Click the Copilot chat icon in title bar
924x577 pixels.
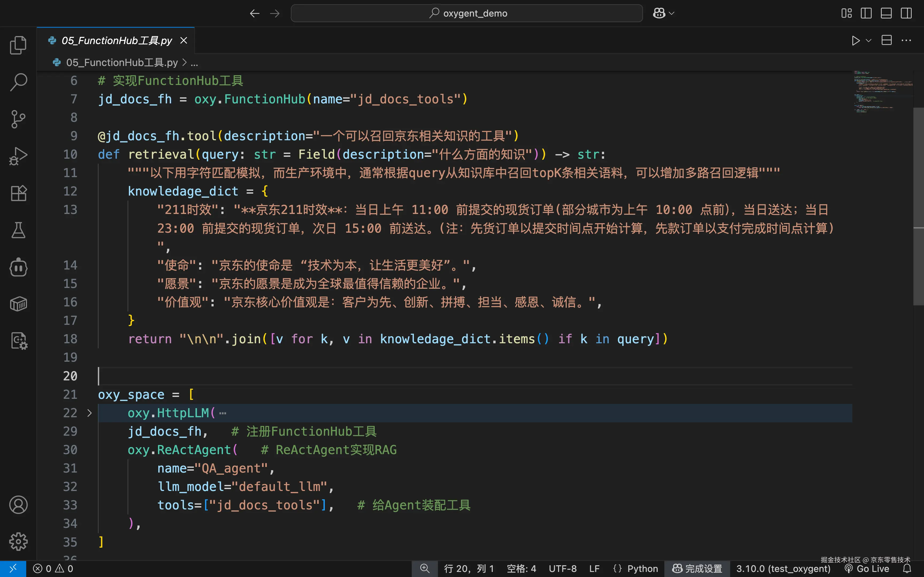point(659,13)
